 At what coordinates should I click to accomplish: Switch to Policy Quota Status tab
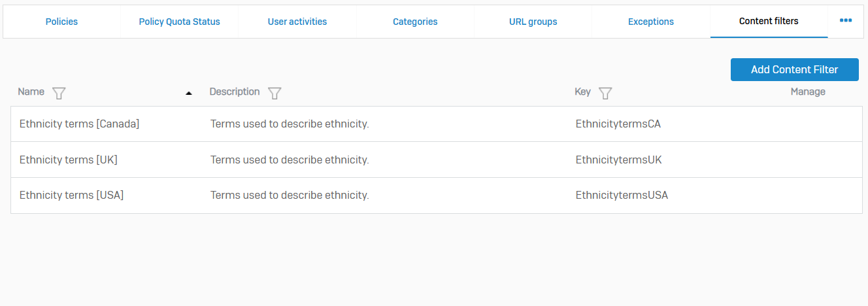coord(180,22)
